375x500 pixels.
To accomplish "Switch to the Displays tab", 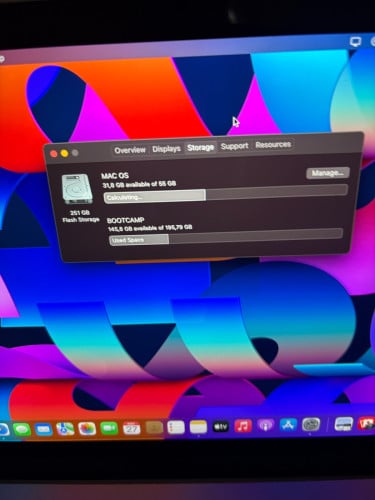I will pyautogui.click(x=166, y=149).
